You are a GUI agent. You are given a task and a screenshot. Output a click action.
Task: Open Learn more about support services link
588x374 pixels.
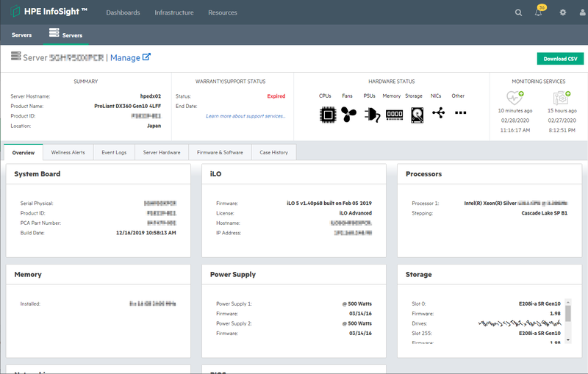245,116
